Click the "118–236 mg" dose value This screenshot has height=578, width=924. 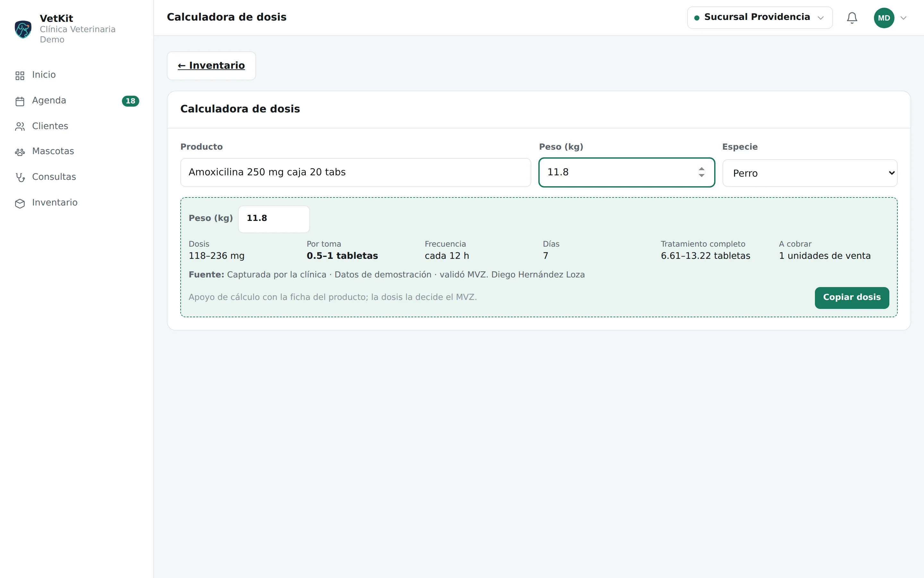217,256
